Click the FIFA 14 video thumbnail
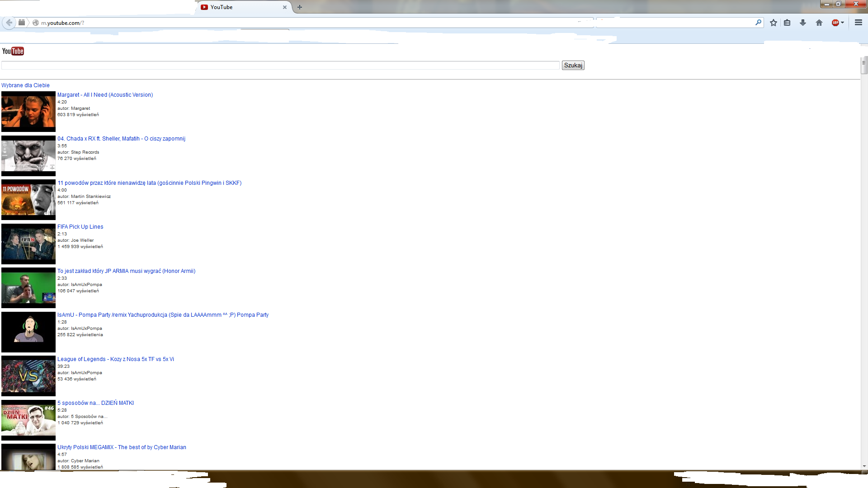The image size is (868, 488). tap(28, 244)
